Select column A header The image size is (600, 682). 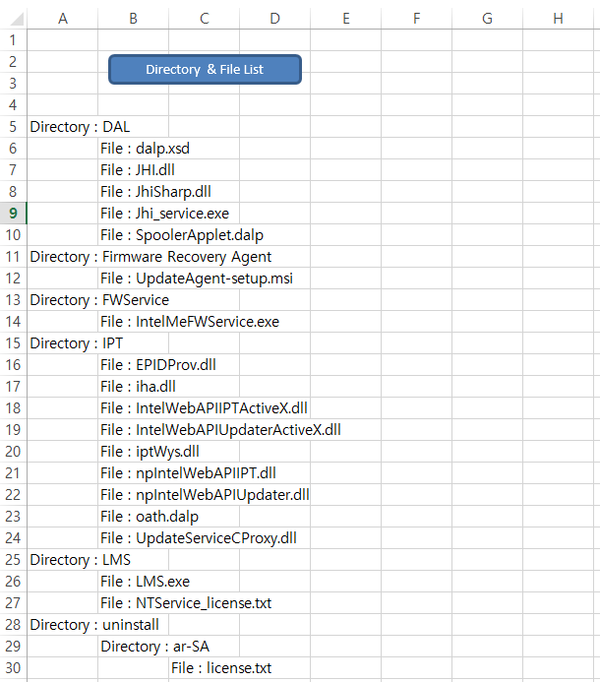click(x=63, y=19)
